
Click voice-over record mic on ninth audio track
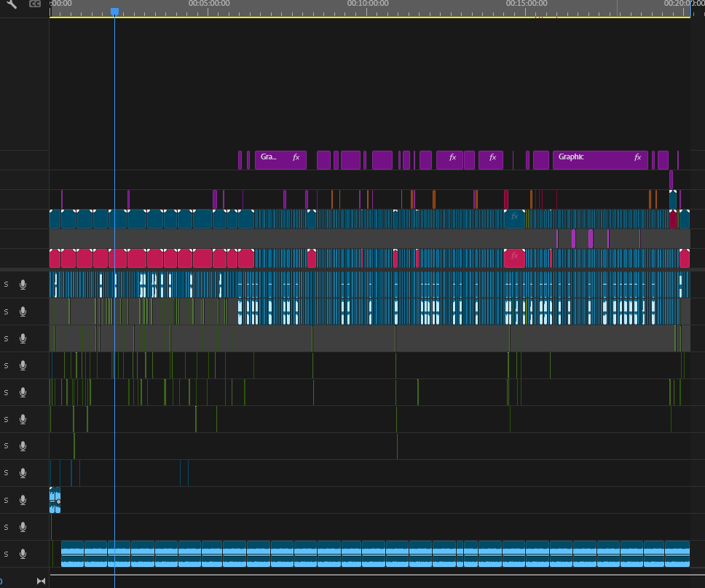pyautogui.click(x=23, y=500)
